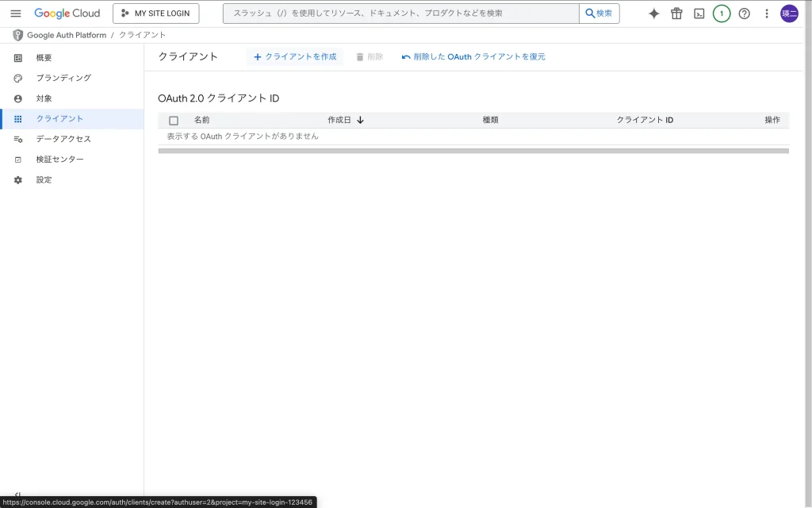Open the hamburger navigation menu
Image resolution: width=812 pixels, height=508 pixels.
[16, 13]
